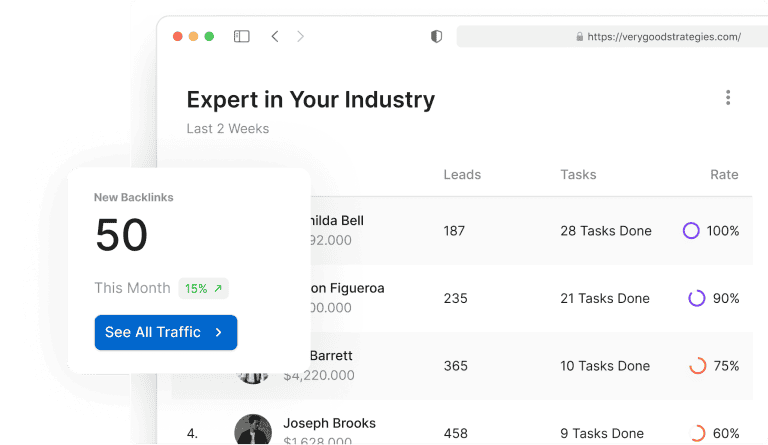Click the 28 Tasks Done entry
Screen dimensions: 768x445
[606, 231]
